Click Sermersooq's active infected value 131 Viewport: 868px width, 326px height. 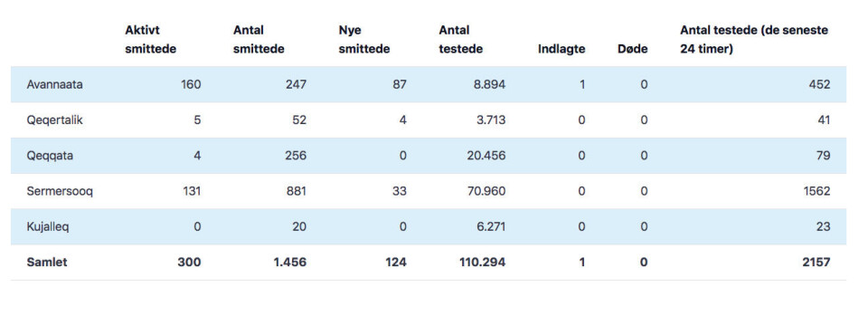(191, 191)
